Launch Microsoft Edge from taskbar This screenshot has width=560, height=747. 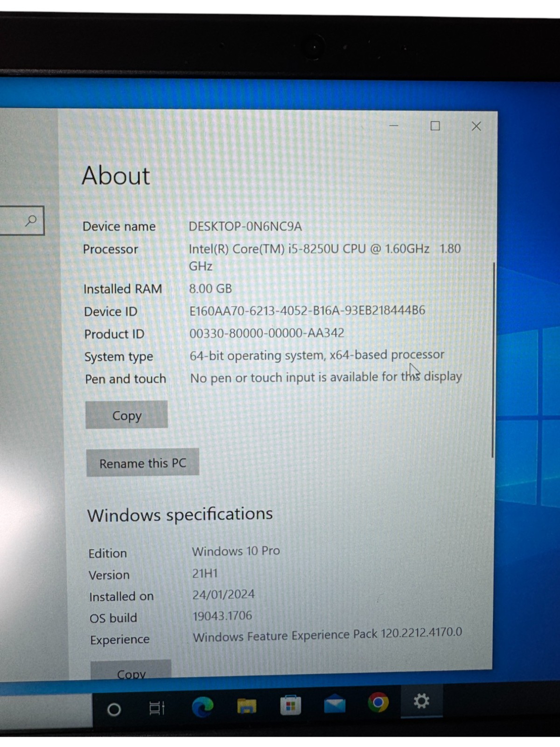pos(203,706)
